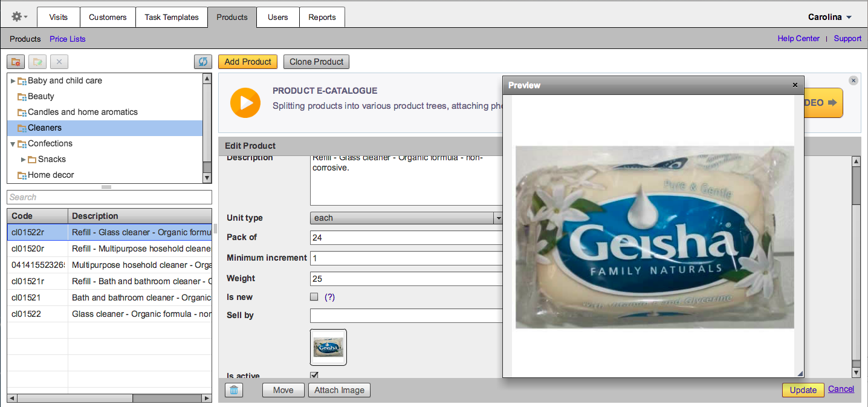Select the Products tab
The width and height of the screenshot is (868, 407).
pos(232,17)
